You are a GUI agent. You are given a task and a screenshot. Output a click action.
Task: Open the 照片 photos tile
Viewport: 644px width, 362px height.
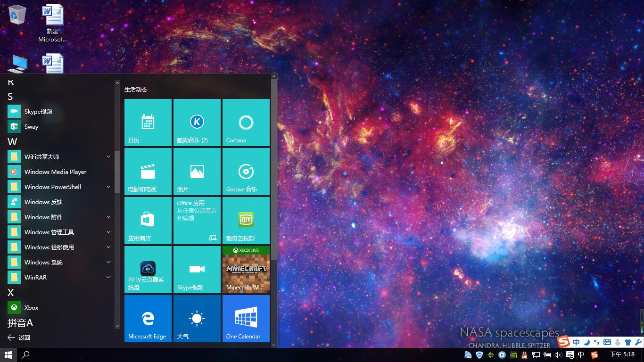click(197, 172)
